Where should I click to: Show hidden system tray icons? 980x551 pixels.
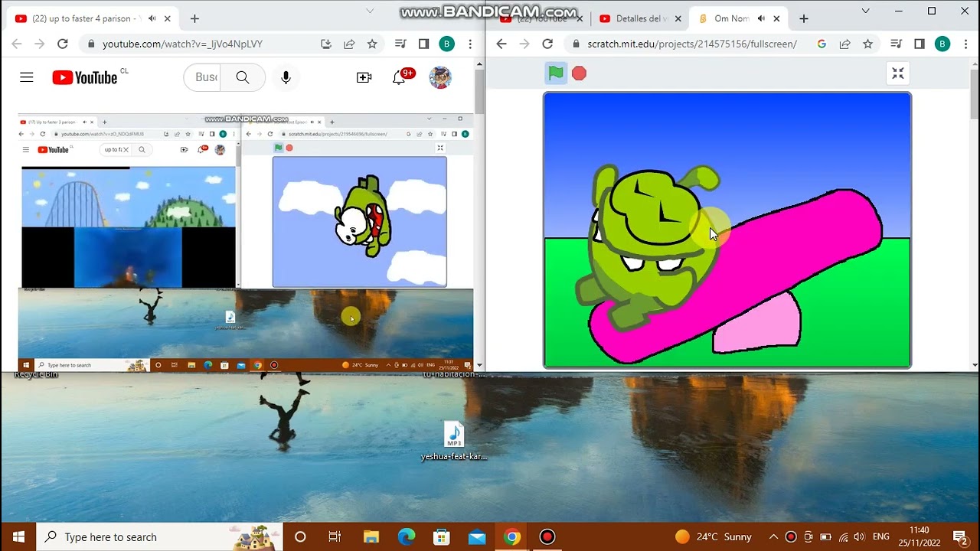pyautogui.click(x=773, y=536)
